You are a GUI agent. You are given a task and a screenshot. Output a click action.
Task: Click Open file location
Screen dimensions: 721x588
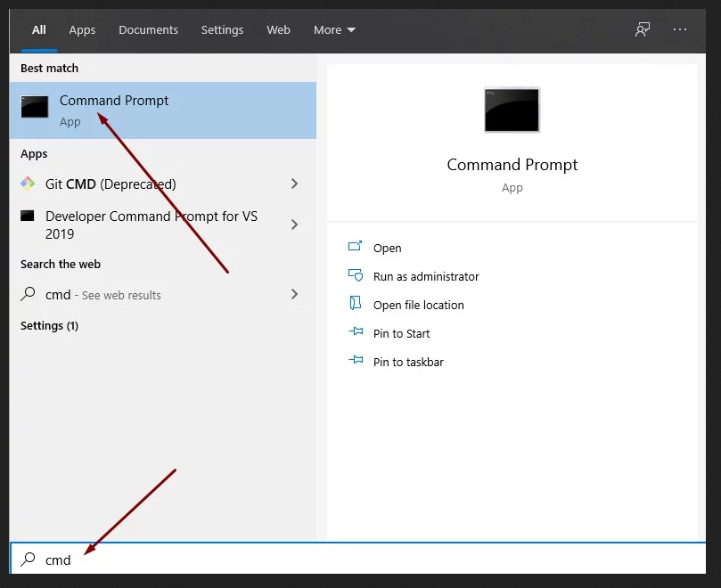click(x=419, y=305)
